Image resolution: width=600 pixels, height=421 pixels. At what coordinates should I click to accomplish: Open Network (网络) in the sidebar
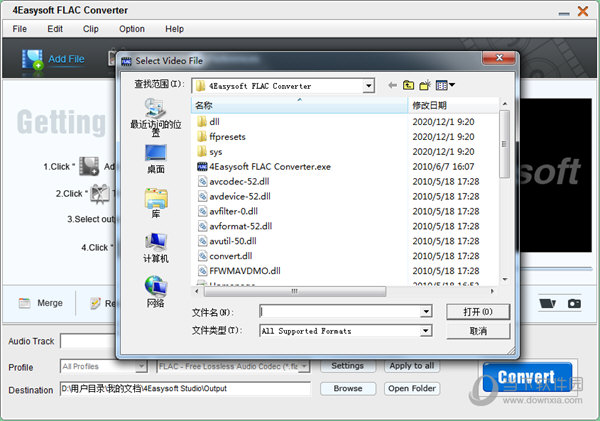[155, 292]
